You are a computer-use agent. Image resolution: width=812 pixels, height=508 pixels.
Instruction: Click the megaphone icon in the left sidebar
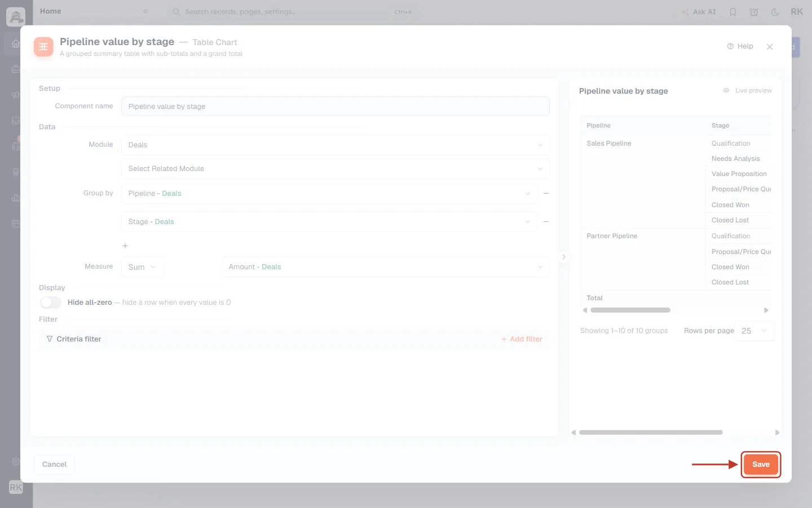[16, 95]
